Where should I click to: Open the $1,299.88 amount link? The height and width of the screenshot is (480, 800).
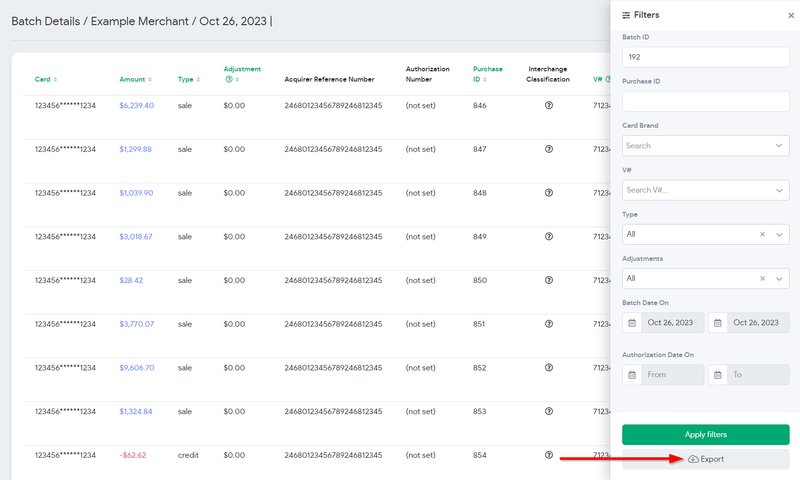(135, 149)
